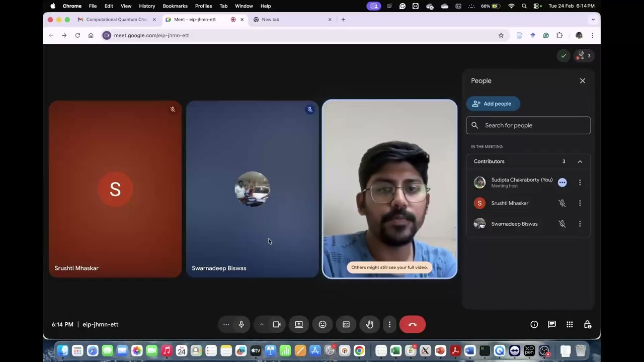This screenshot has width=644, height=362.
Task: Click the Add people button
Action: (x=493, y=104)
